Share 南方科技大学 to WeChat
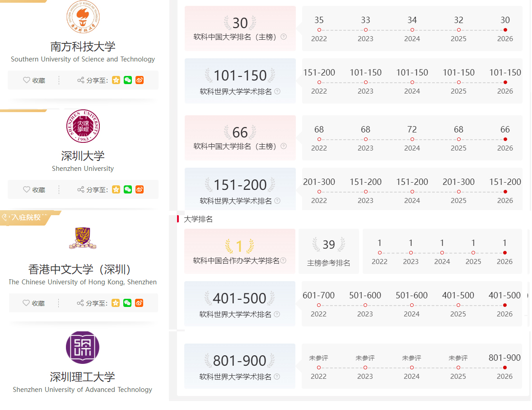This screenshot has width=532, height=410. (x=127, y=80)
